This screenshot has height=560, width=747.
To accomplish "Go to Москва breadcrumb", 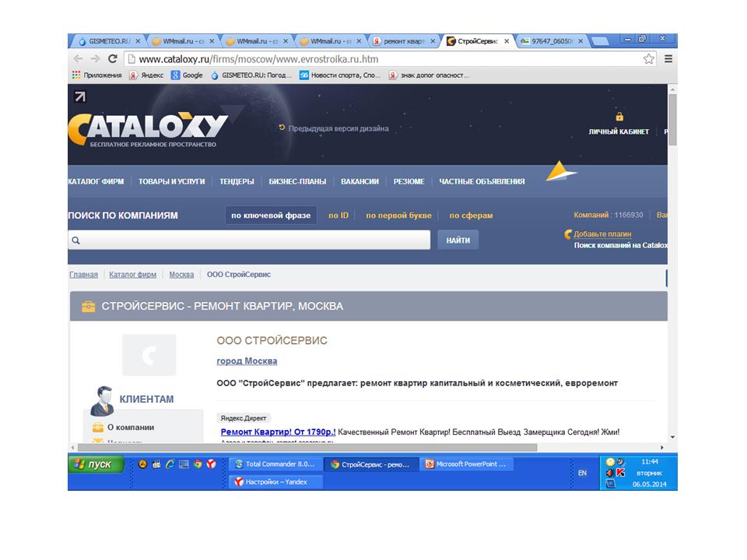I will click(181, 275).
